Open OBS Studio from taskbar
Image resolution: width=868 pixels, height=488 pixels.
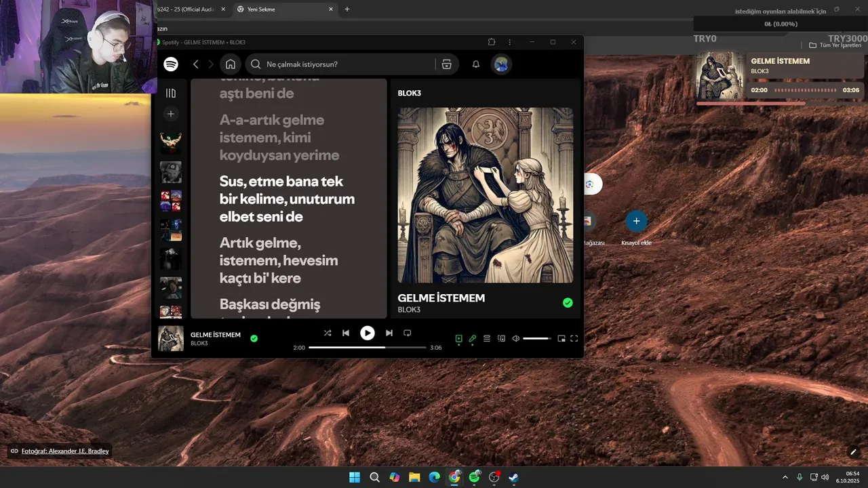494,477
